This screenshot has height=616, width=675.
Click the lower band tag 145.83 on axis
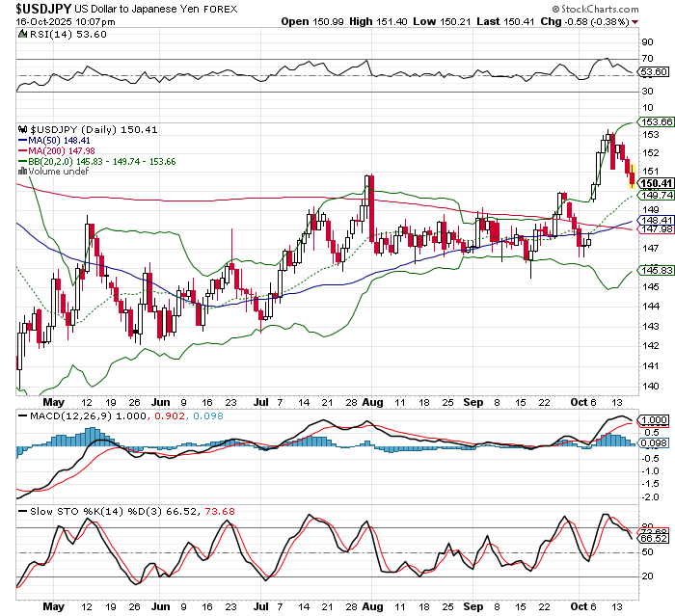(654, 271)
